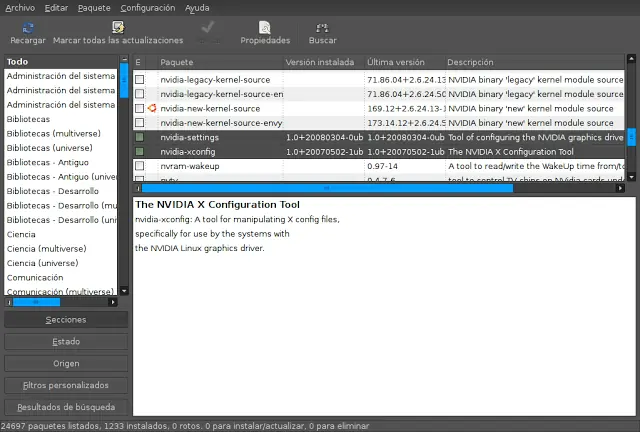This screenshot has height=432, width=640.
Task: Select Ciencia (multiverse) category
Action: 61,249
